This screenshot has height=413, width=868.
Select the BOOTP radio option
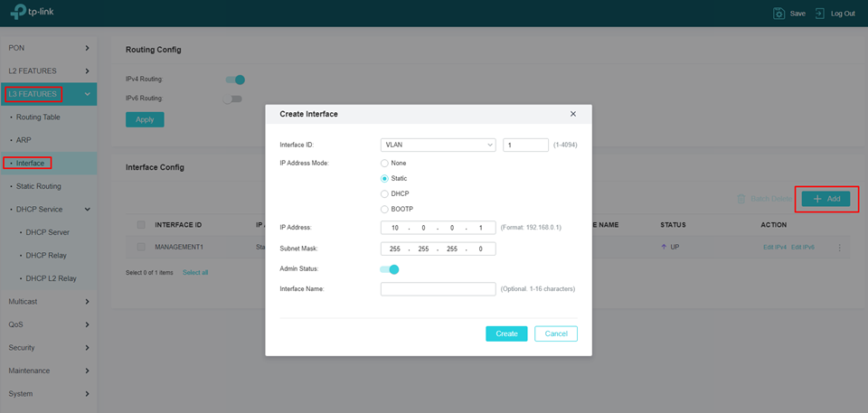[x=384, y=209]
